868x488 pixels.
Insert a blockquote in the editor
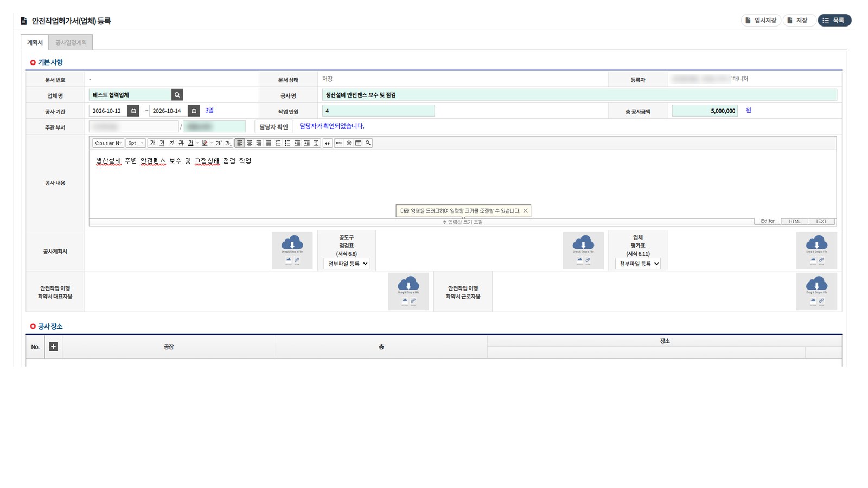coord(328,143)
